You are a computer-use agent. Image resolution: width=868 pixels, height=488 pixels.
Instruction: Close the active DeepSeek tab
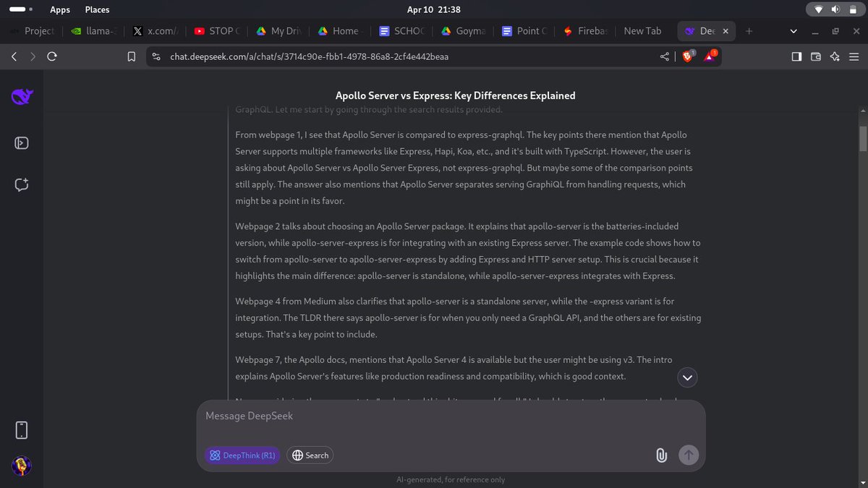[x=726, y=31]
